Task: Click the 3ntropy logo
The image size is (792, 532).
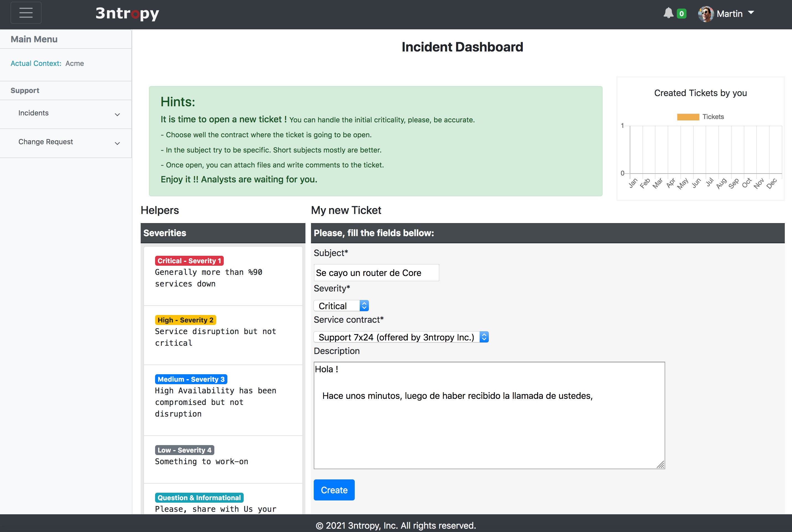Action: tap(127, 14)
